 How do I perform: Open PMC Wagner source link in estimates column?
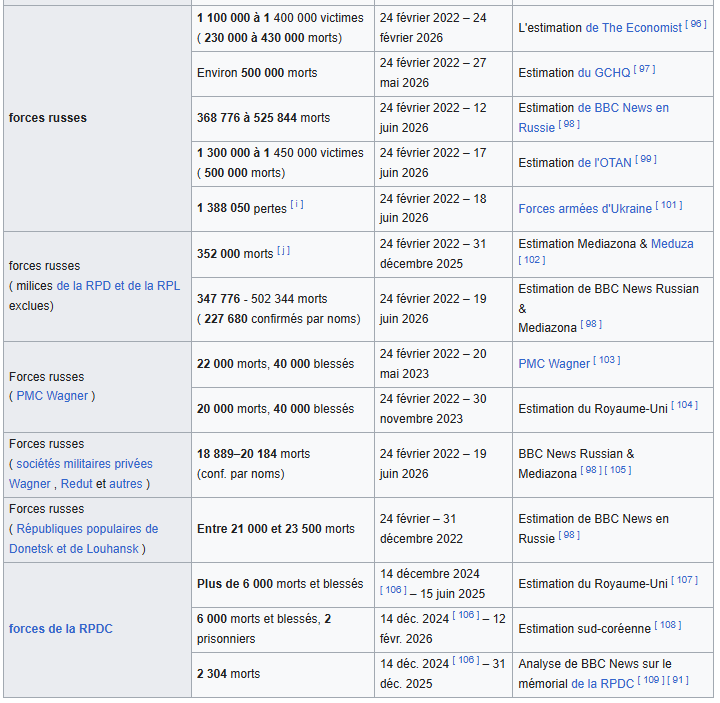tap(554, 364)
